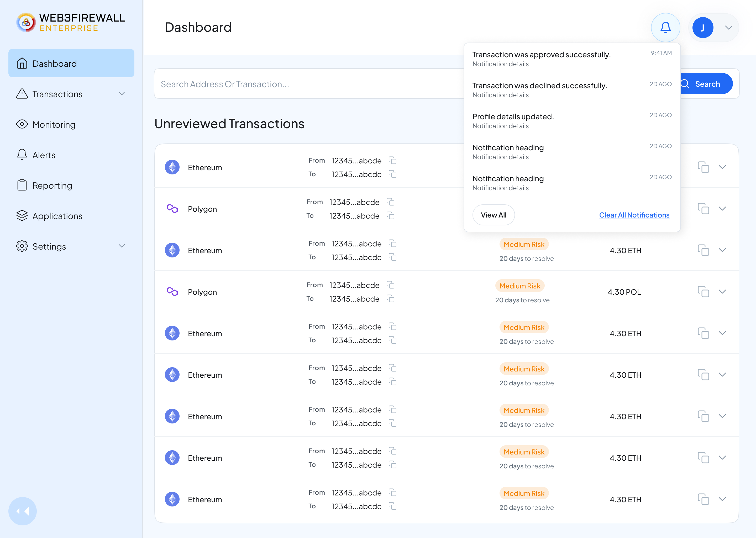Click the Ethereum logo in the first row
The image size is (756, 538).
pyautogui.click(x=172, y=167)
